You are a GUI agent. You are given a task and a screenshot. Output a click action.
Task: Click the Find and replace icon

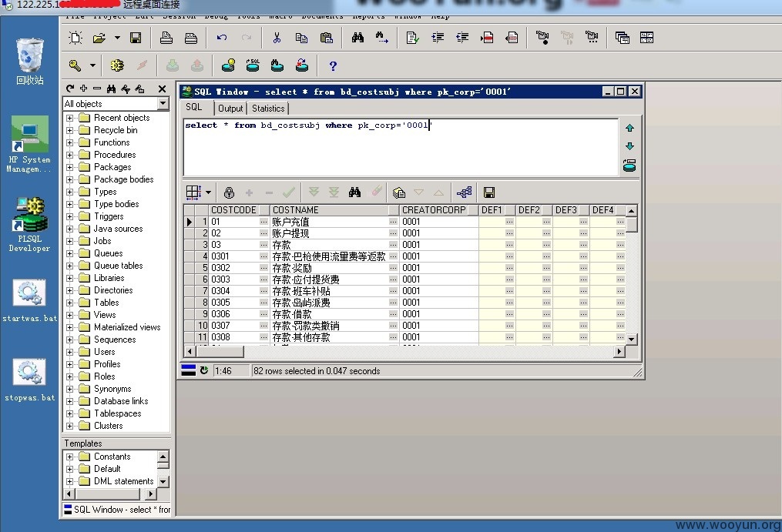tap(382, 38)
